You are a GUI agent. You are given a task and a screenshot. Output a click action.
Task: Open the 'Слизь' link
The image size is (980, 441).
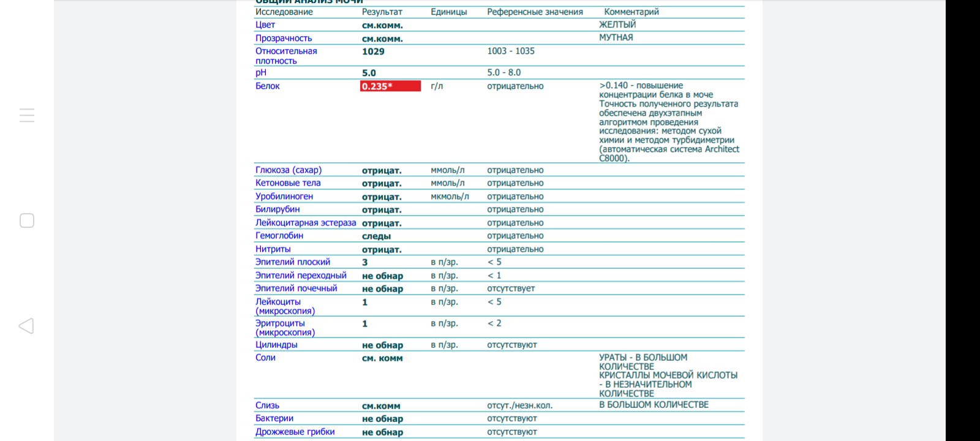coord(267,405)
